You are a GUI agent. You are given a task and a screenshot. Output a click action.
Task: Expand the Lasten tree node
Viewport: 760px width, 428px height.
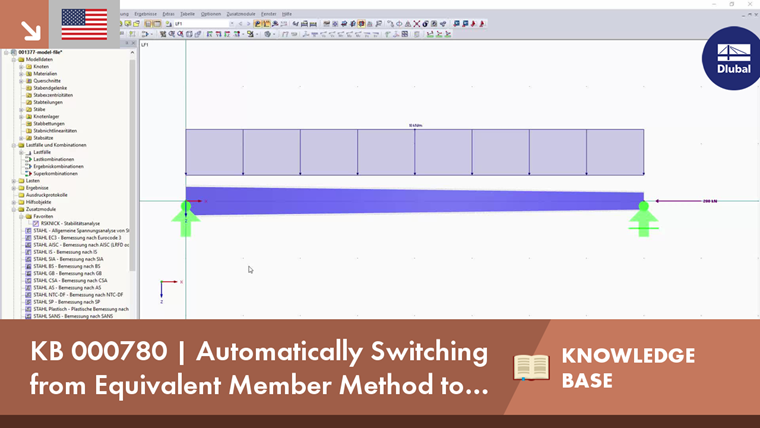click(14, 181)
